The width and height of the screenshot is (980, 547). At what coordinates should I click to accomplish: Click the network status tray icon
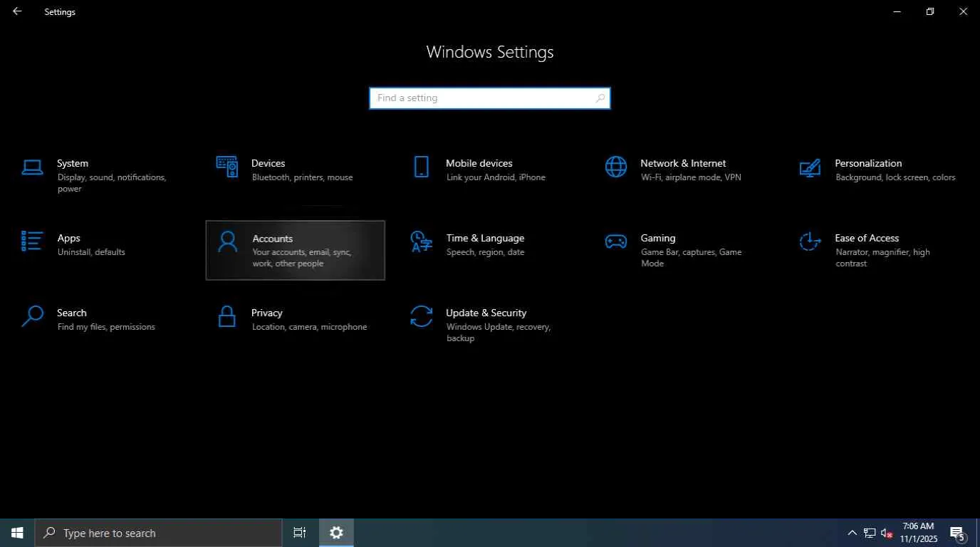coord(870,533)
